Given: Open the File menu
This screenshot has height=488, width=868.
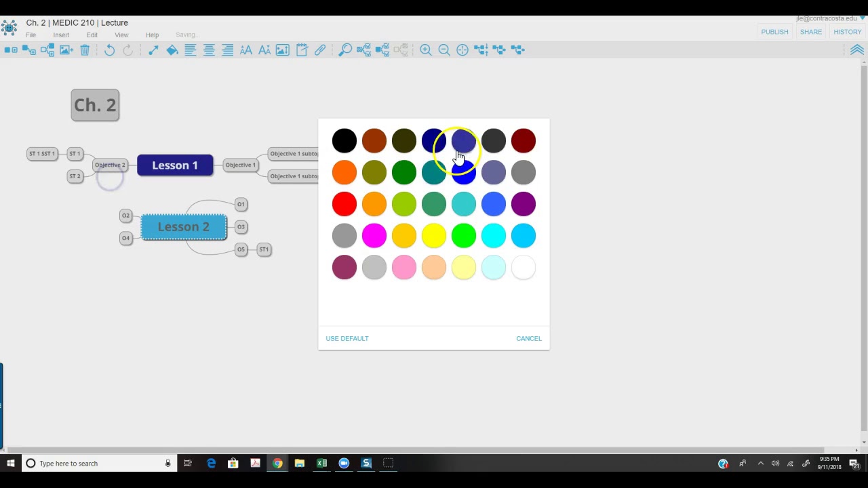Looking at the screenshot, I should pyautogui.click(x=31, y=35).
